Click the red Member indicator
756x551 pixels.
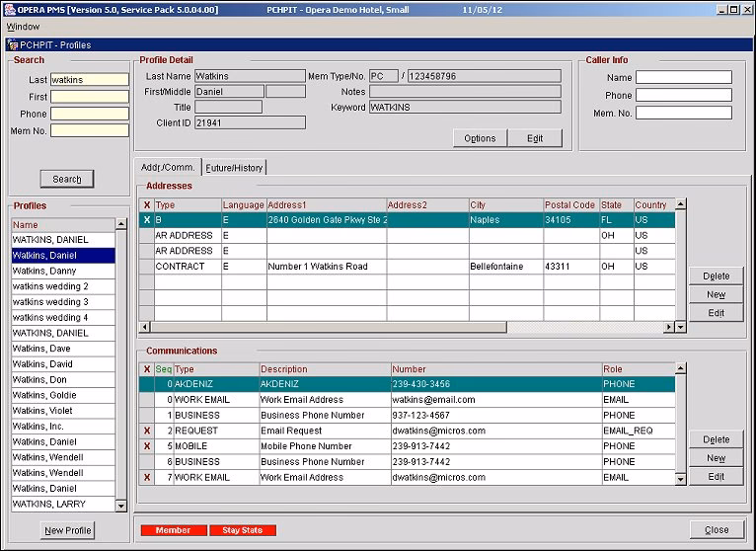coord(174,530)
